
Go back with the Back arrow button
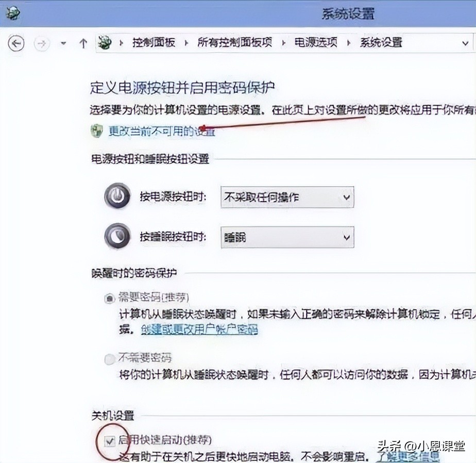[16, 43]
